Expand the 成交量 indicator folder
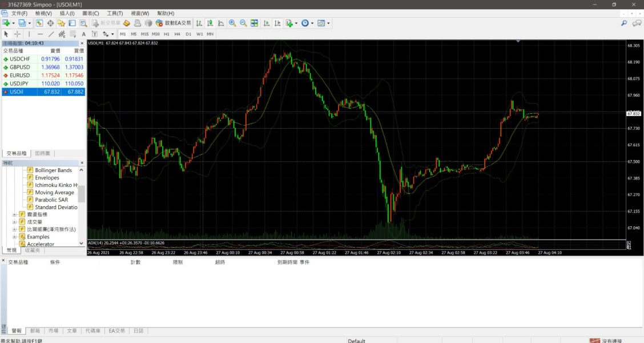Viewport: 644px width, 343px height. click(14, 222)
